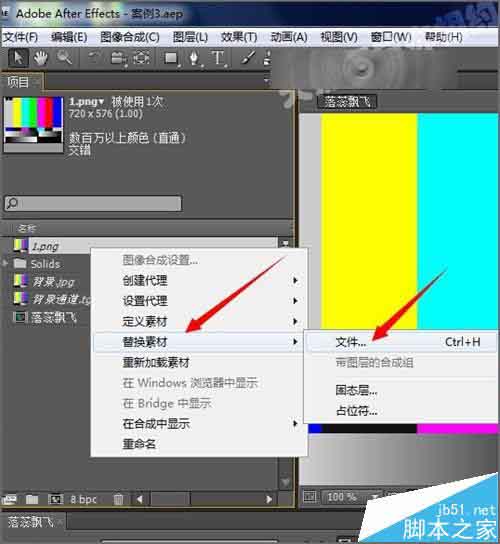The height and width of the screenshot is (544, 500).
Task: Delete selected item with trash icon
Action: click(118, 499)
